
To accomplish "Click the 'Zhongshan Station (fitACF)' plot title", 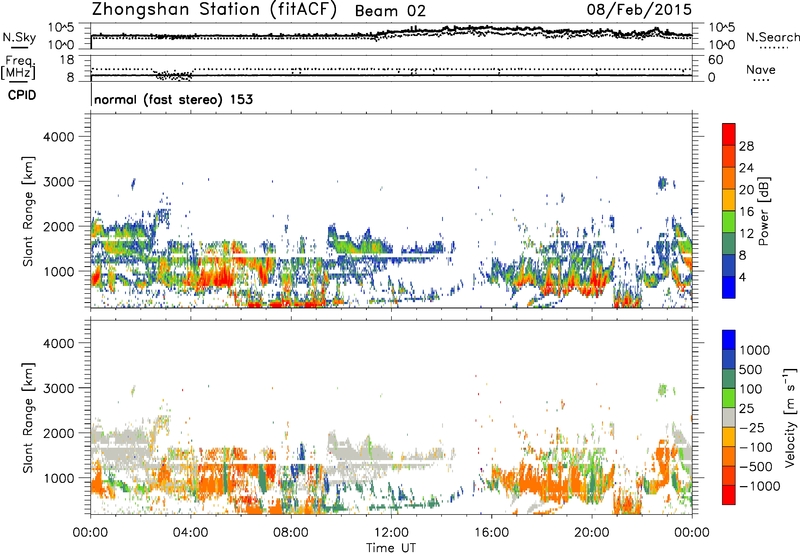I will pos(214,10).
